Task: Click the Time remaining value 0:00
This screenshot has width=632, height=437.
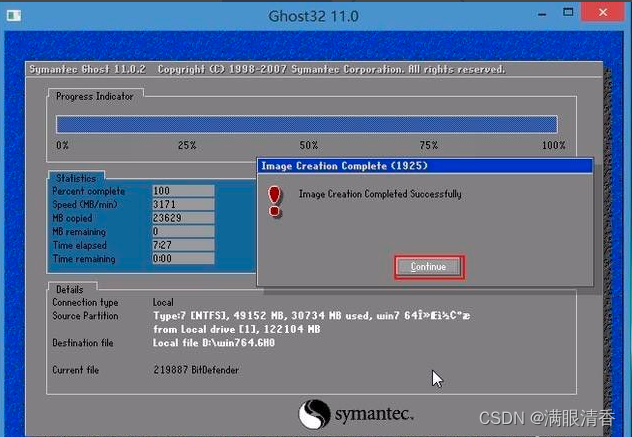Action: pos(183,258)
